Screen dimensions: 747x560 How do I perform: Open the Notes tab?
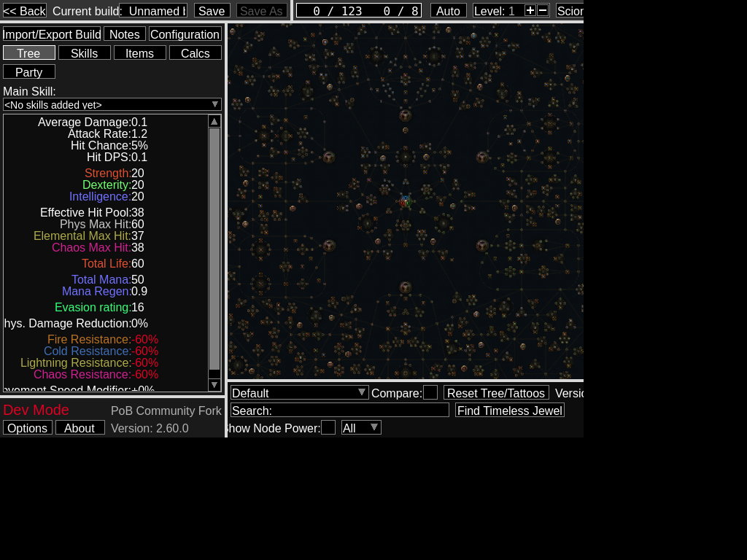tap(125, 34)
